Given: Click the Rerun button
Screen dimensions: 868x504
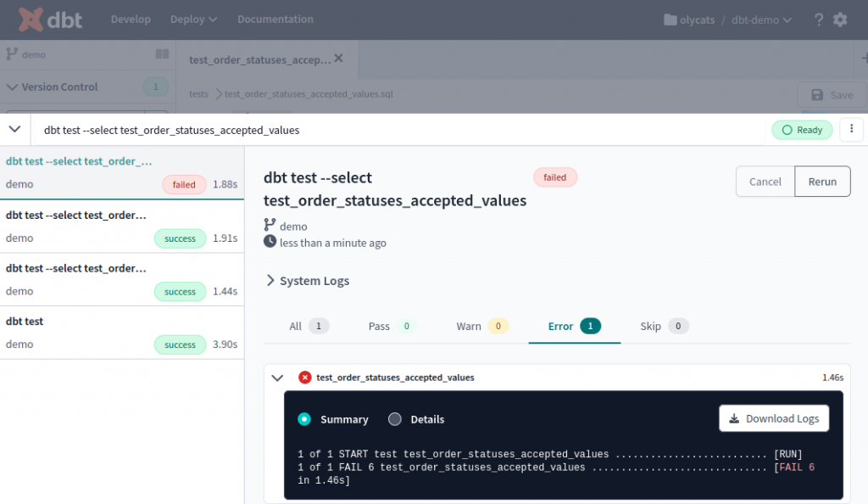Looking at the screenshot, I should tap(822, 182).
